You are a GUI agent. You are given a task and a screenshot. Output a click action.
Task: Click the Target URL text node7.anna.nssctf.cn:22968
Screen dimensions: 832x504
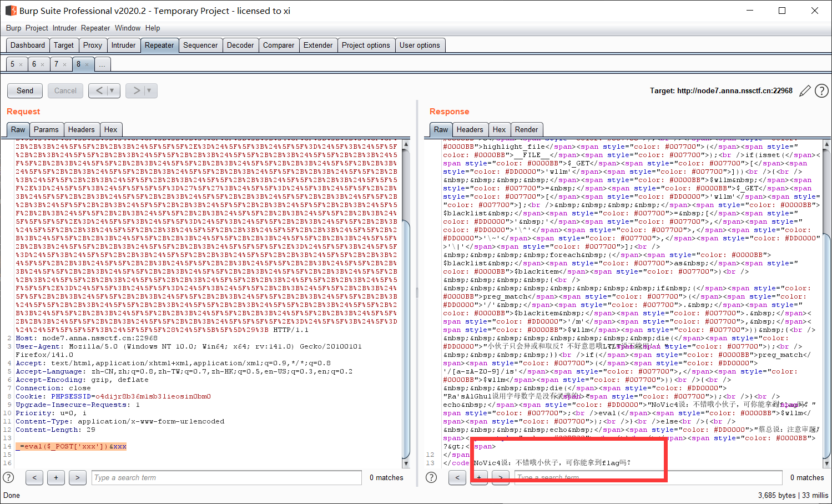(735, 90)
